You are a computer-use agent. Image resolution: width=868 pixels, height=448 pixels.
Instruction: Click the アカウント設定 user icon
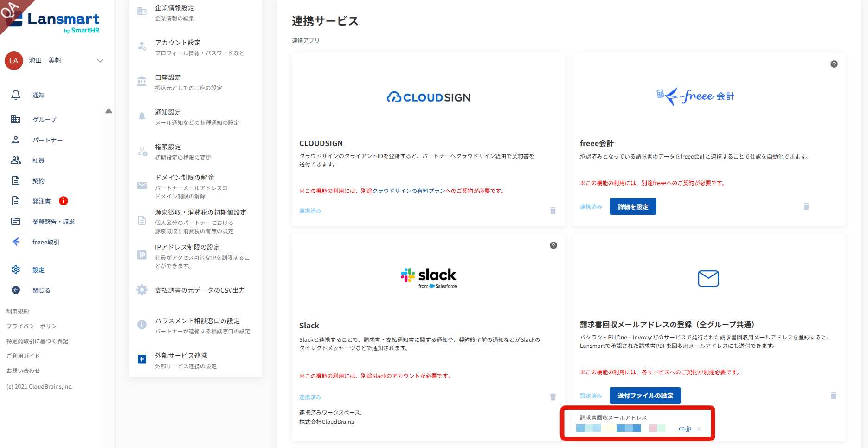[x=142, y=46]
